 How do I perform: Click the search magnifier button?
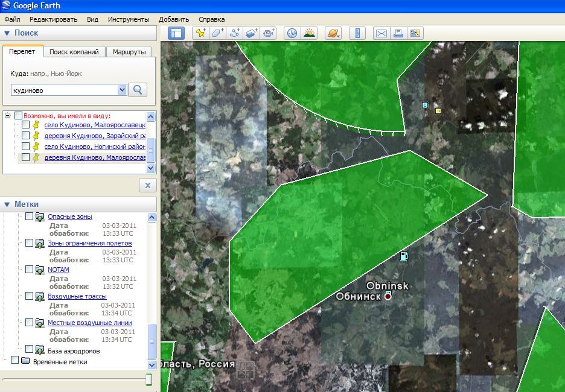137,90
